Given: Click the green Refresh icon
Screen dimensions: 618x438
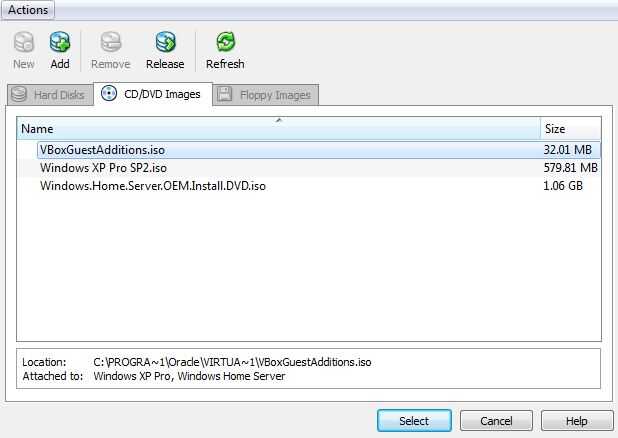Looking at the screenshot, I should click(x=225, y=42).
